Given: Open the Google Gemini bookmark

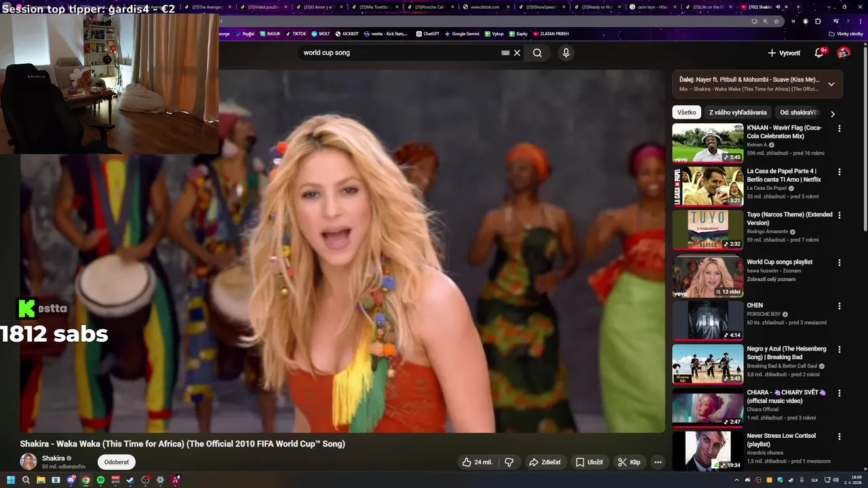Looking at the screenshot, I should coord(462,33).
